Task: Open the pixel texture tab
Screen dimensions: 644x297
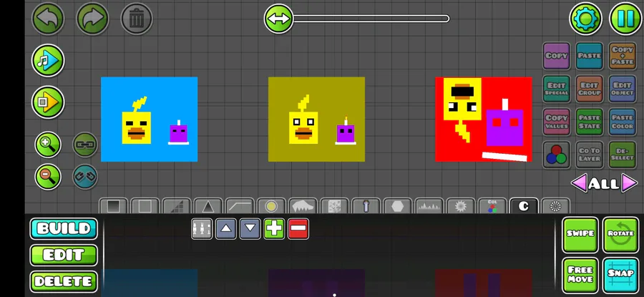Action: 334,206
